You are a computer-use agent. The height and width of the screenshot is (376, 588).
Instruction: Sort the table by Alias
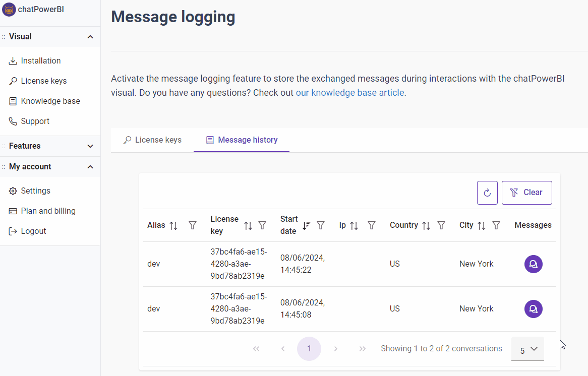tap(173, 226)
